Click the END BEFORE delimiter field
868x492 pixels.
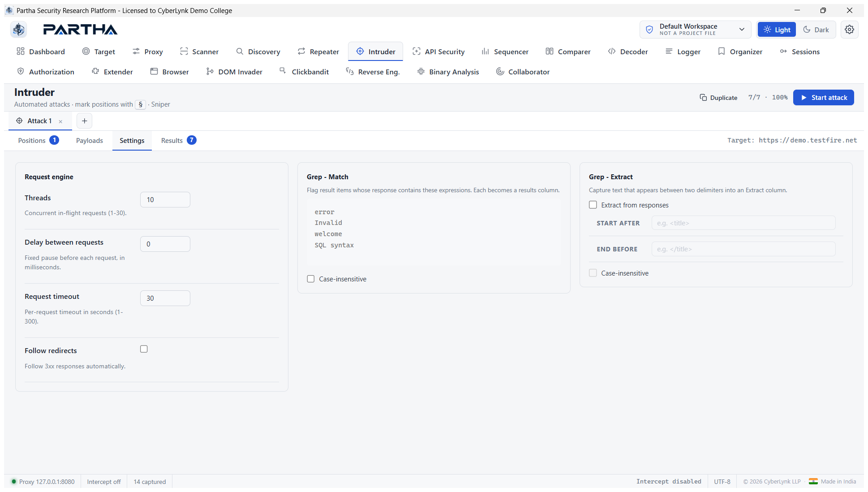[x=743, y=249]
